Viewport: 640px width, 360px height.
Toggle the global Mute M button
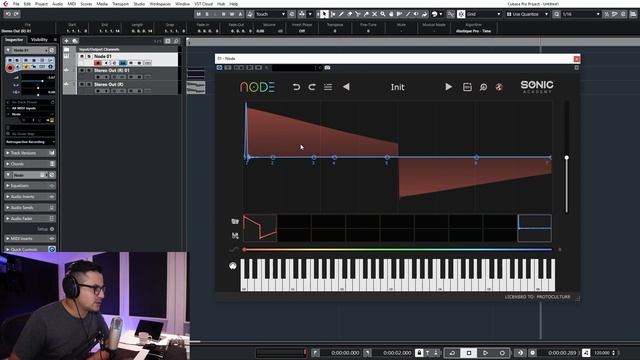click(x=199, y=14)
